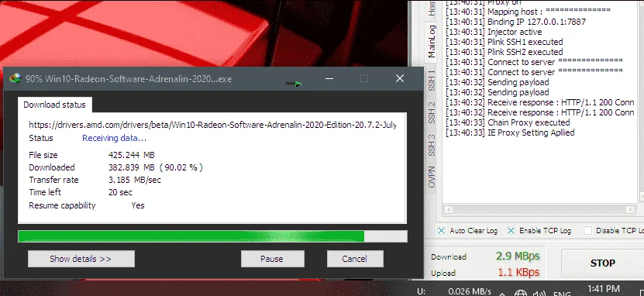The height and width of the screenshot is (296, 644).
Task: Click the ENG language indicator
Action: 562,293
